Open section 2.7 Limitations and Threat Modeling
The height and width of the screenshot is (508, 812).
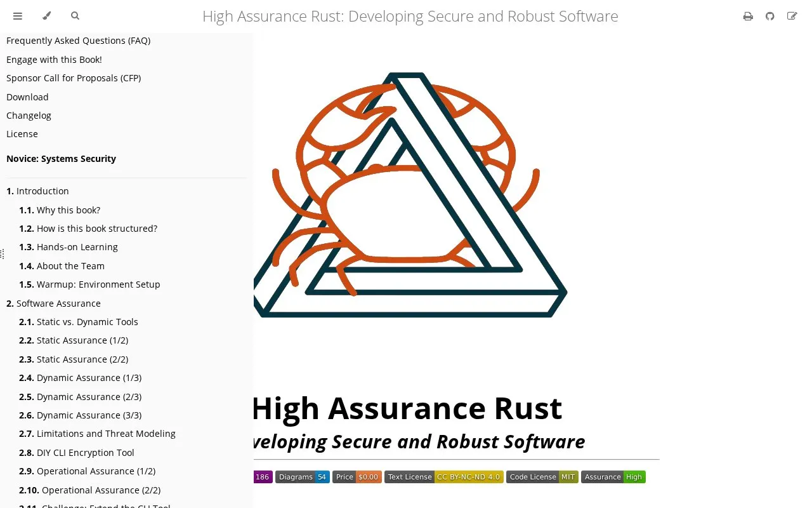97,434
